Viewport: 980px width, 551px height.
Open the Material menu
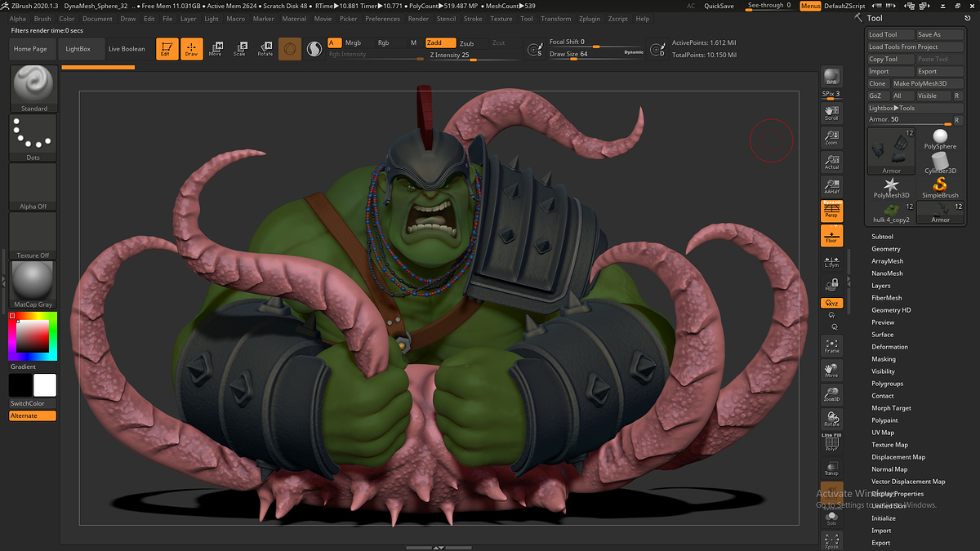pos(294,19)
